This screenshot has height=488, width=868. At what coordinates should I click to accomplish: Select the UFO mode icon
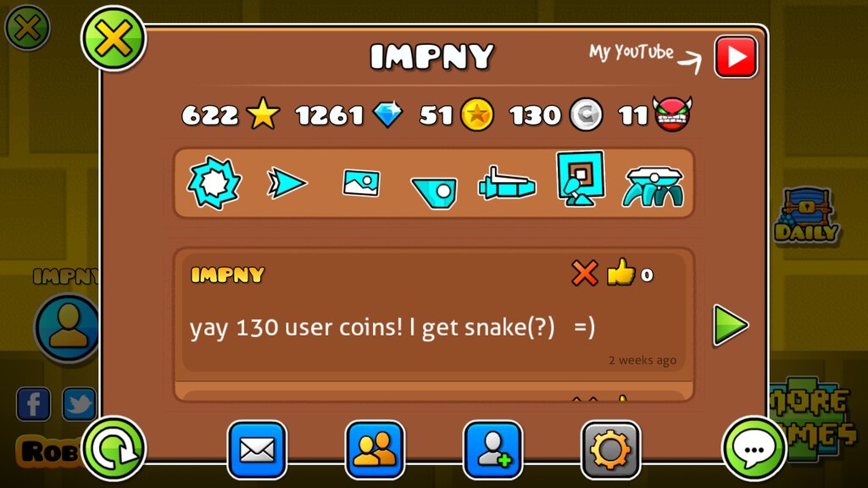pyautogui.click(x=434, y=191)
